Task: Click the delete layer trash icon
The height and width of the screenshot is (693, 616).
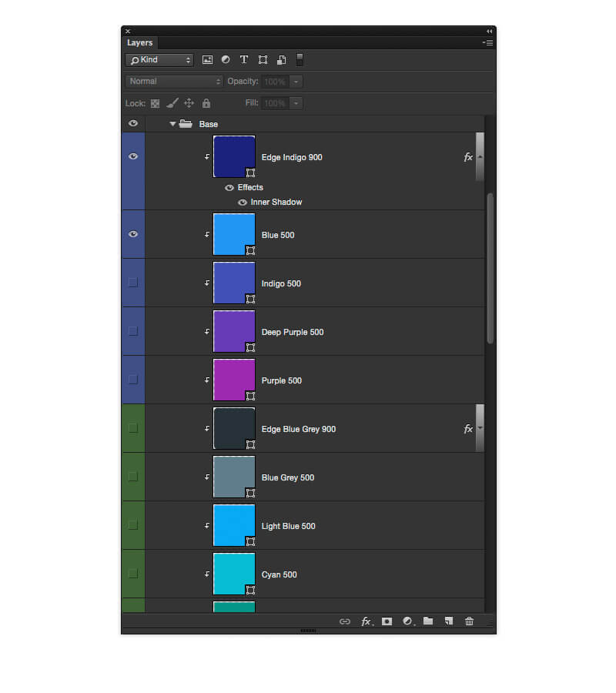Action: (x=469, y=621)
